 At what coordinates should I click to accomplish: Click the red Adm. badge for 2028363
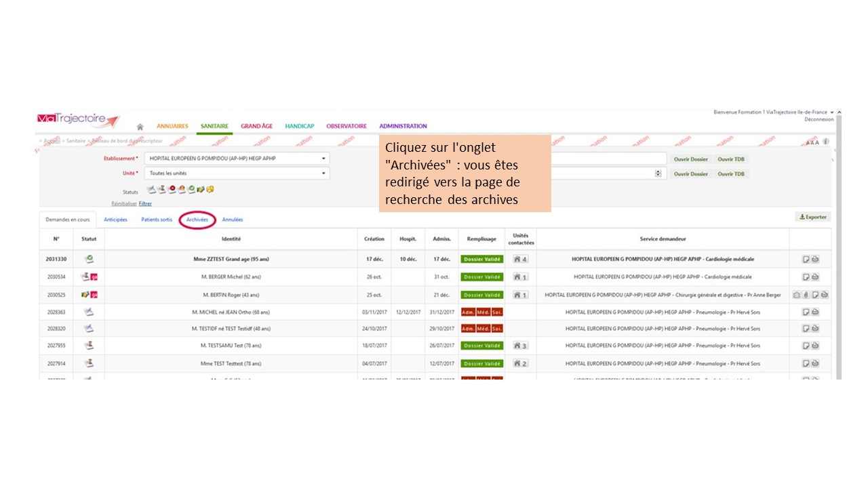pyautogui.click(x=468, y=312)
